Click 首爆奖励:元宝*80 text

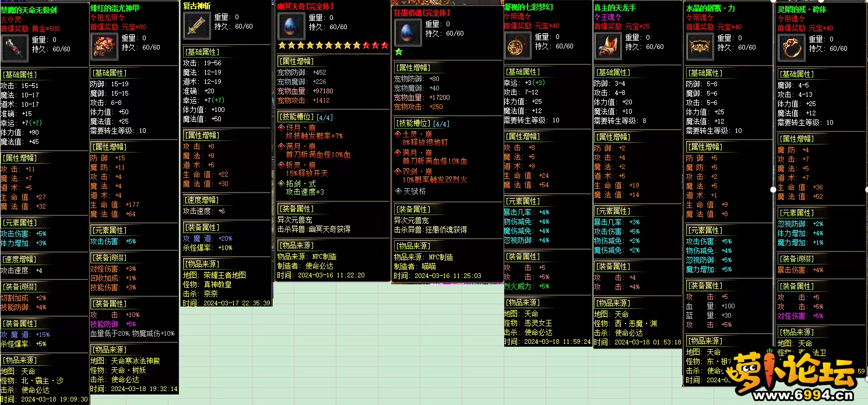[119, 27]
